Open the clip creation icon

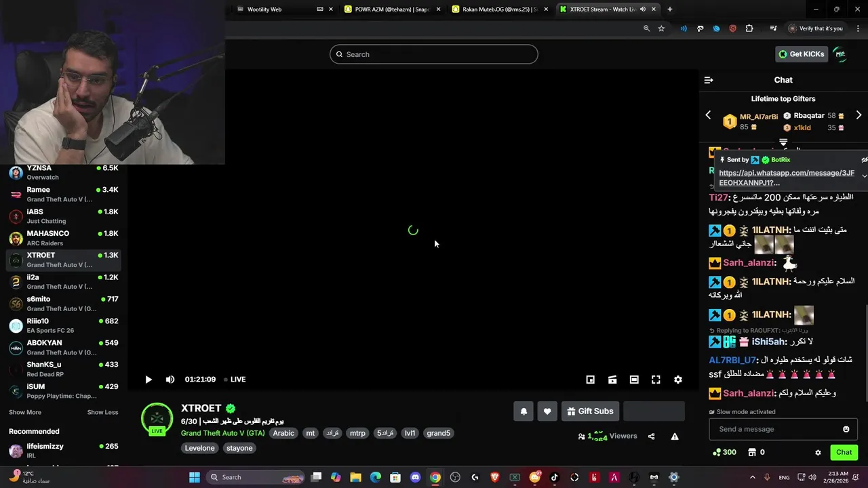(x=612, y=380)
